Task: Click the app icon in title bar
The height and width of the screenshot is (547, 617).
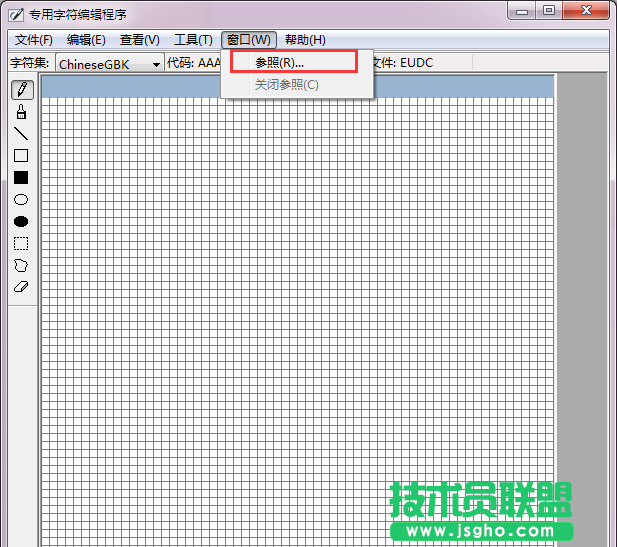Action: pos(16,15)
